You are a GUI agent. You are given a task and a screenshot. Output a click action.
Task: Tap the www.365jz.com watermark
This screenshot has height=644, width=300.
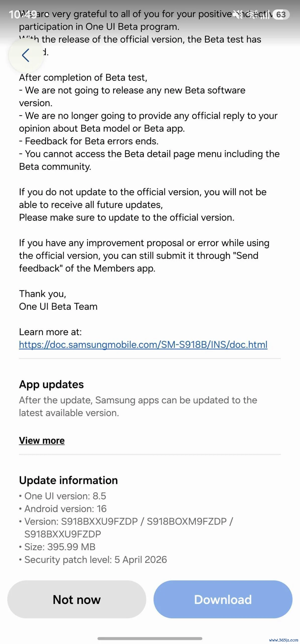pos(283,640)
